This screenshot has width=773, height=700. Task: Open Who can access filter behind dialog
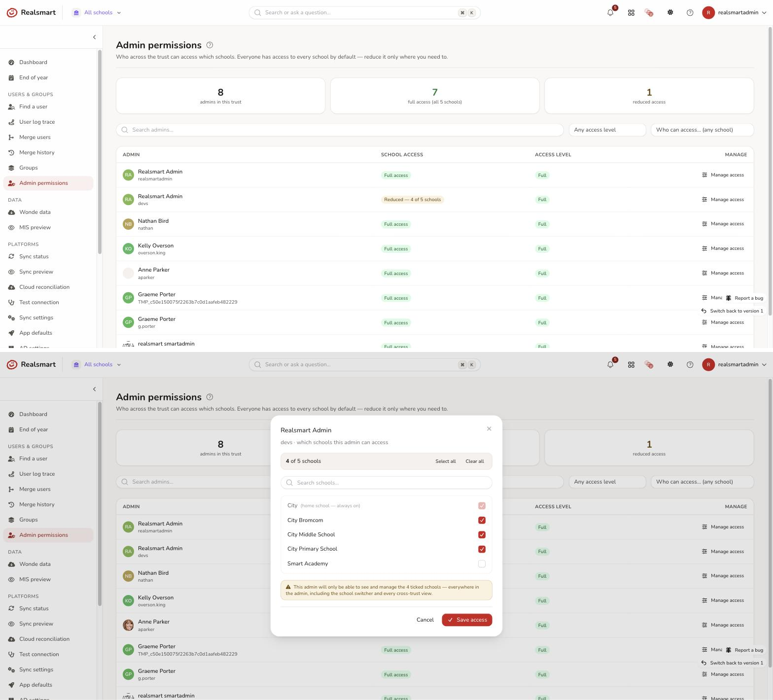pyautogui.click(x=702, y=482)
